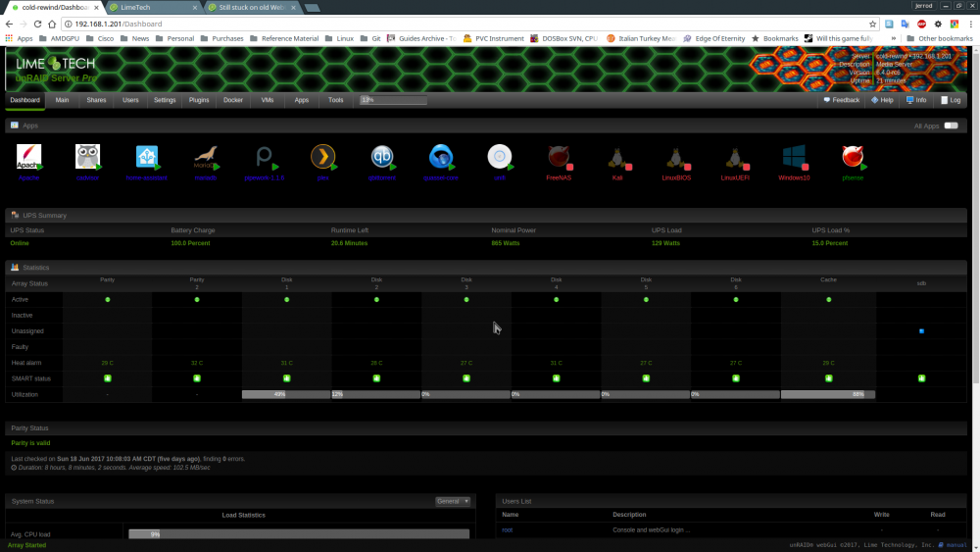Open the mariadb seal icon

coord(206,156)
